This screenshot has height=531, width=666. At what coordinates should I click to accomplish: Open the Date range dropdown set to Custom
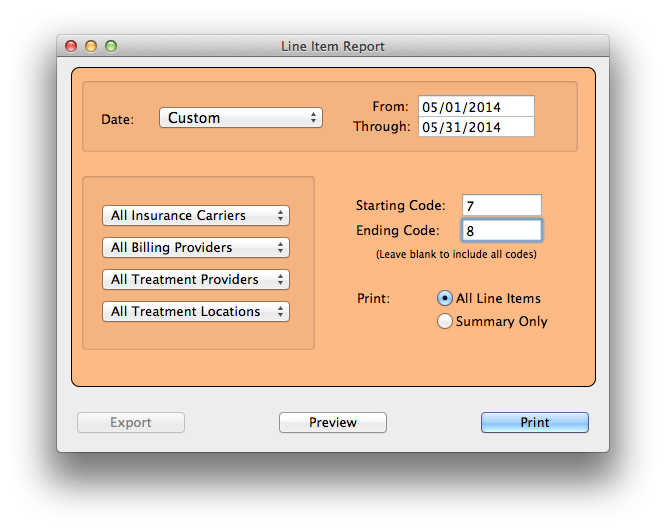click(x=240, y=118)
